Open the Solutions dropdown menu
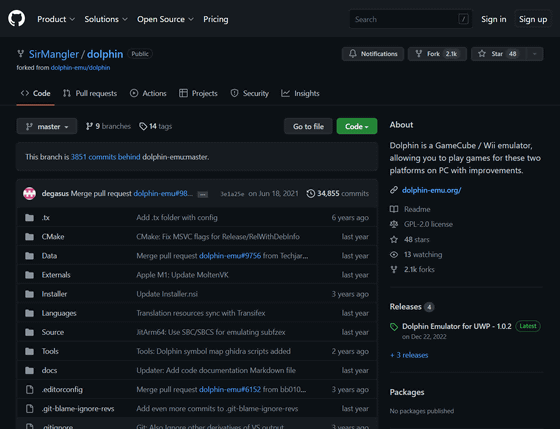Image resolution: width=560 pixels, height=429 pixels. click(x=106, y=19)
